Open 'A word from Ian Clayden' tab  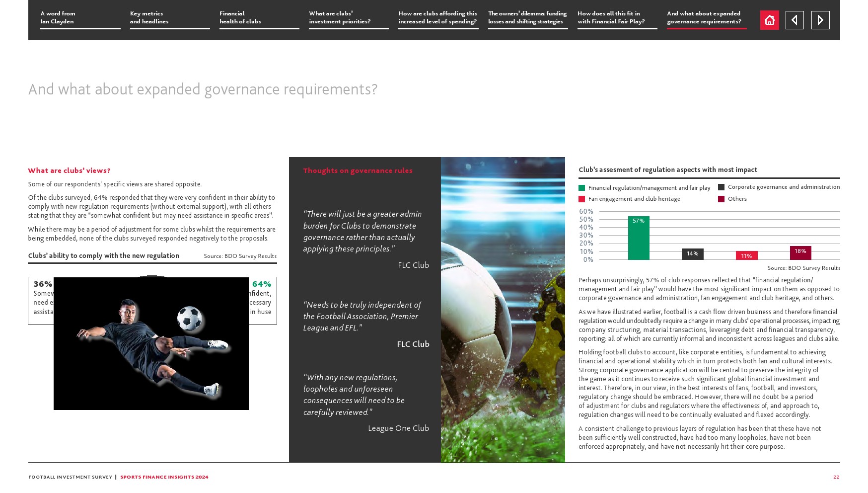[x=80, y=18]
